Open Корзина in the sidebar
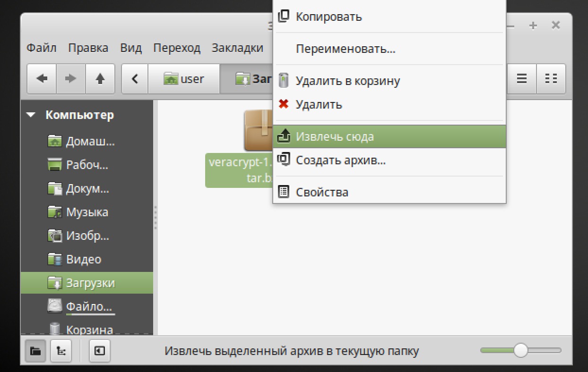588x372 pixels. 87,329
